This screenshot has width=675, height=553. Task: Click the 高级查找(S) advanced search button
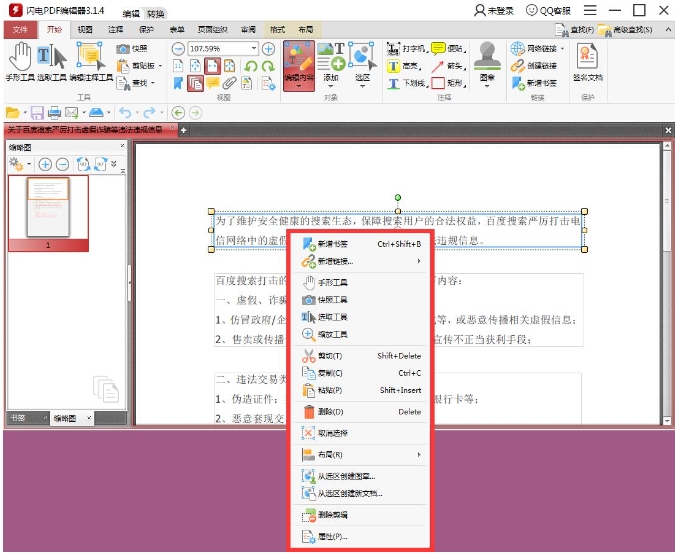[625, 30]
